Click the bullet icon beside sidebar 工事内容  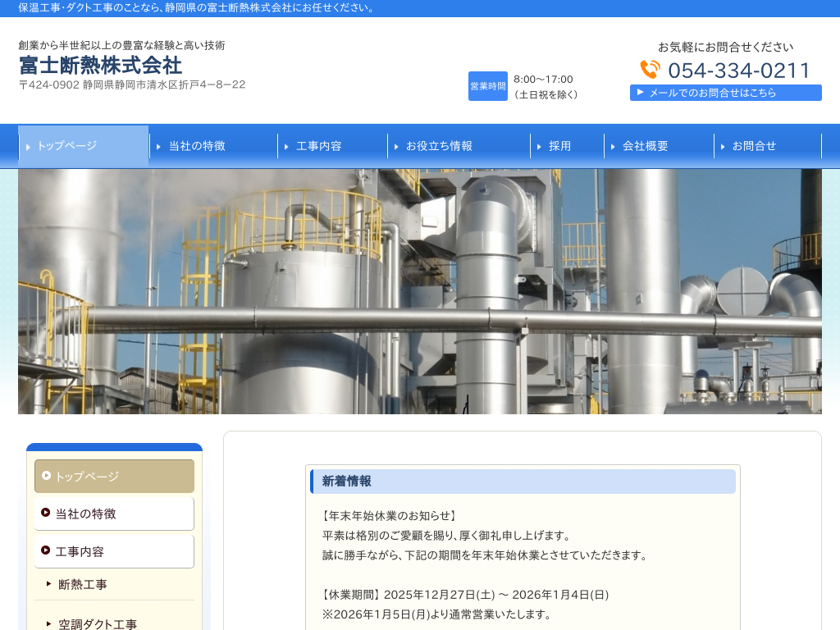point(46,550)
